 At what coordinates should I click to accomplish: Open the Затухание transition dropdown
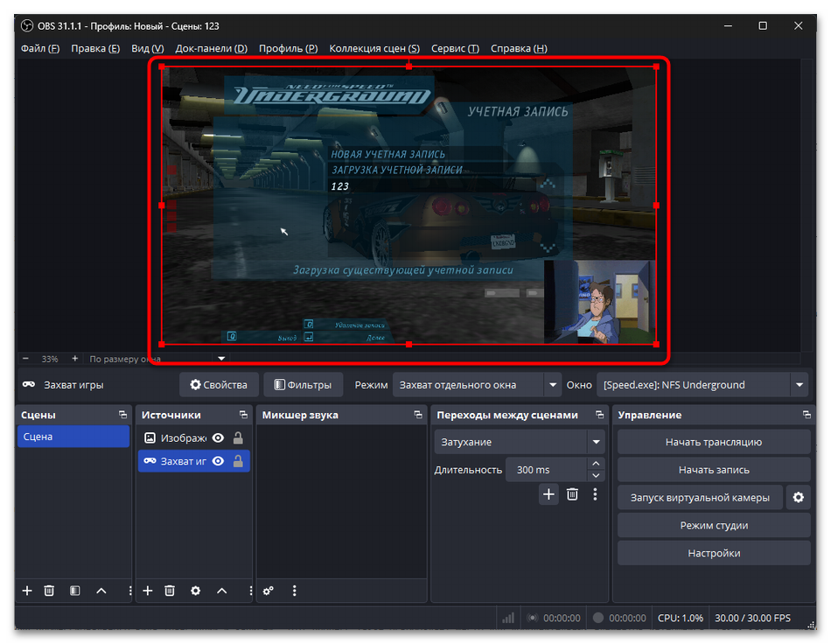[x=519, y=442]
